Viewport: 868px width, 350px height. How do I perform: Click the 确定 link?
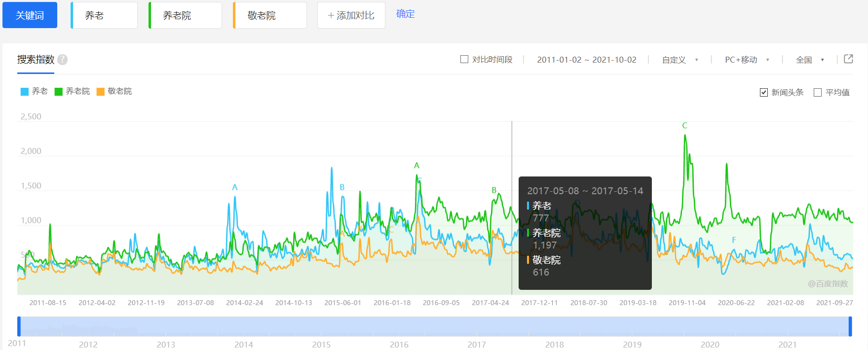[x=405, y=14]
